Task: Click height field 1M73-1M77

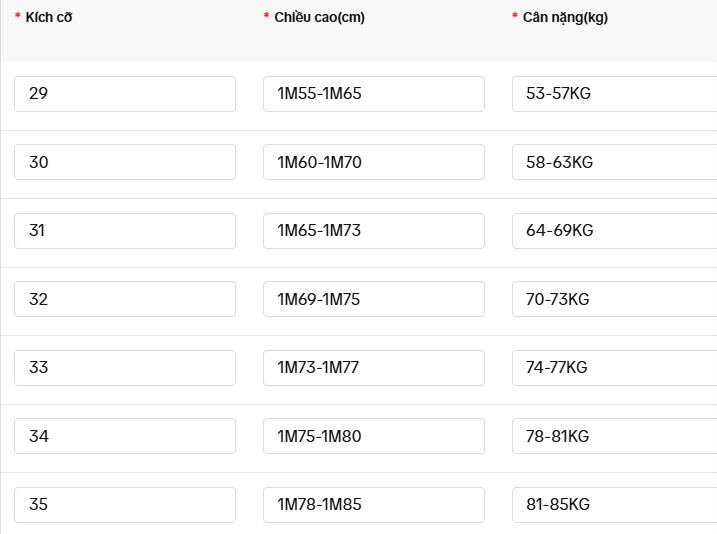Action: pyautogui.click(x=374, y=368)
